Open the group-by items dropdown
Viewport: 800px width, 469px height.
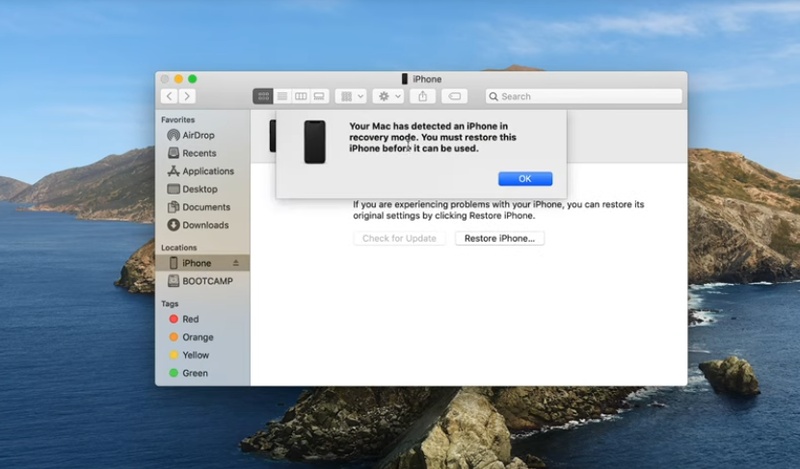351,96
